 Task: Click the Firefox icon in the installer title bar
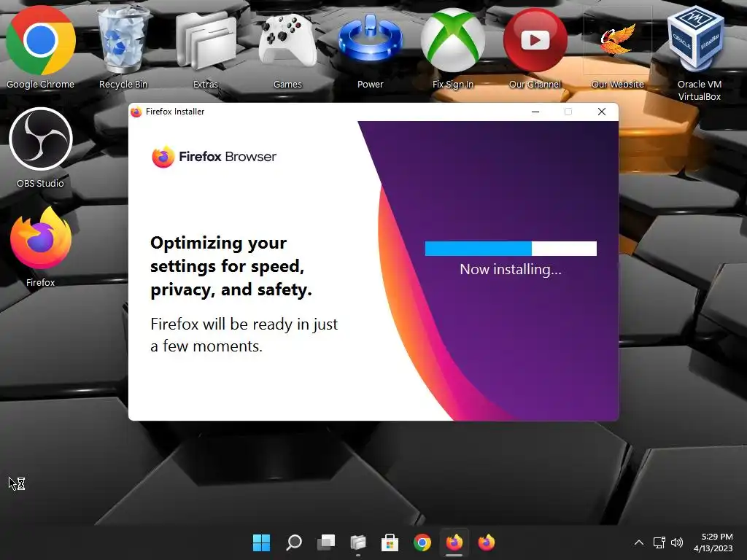[136, 112]
